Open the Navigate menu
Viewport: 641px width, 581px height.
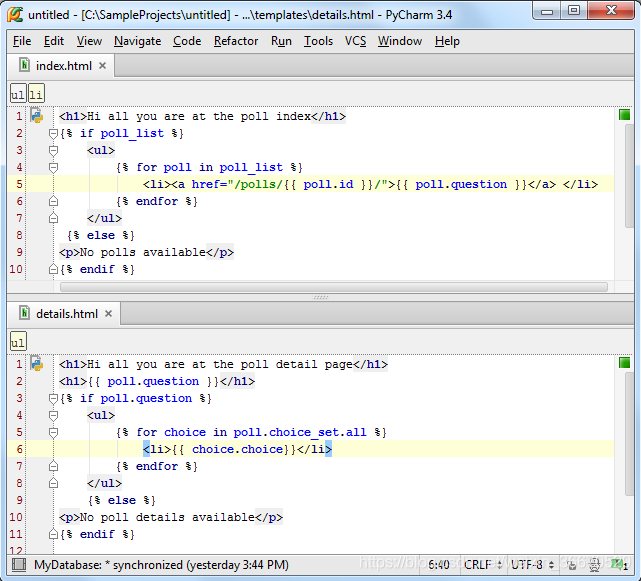[137, 41]
